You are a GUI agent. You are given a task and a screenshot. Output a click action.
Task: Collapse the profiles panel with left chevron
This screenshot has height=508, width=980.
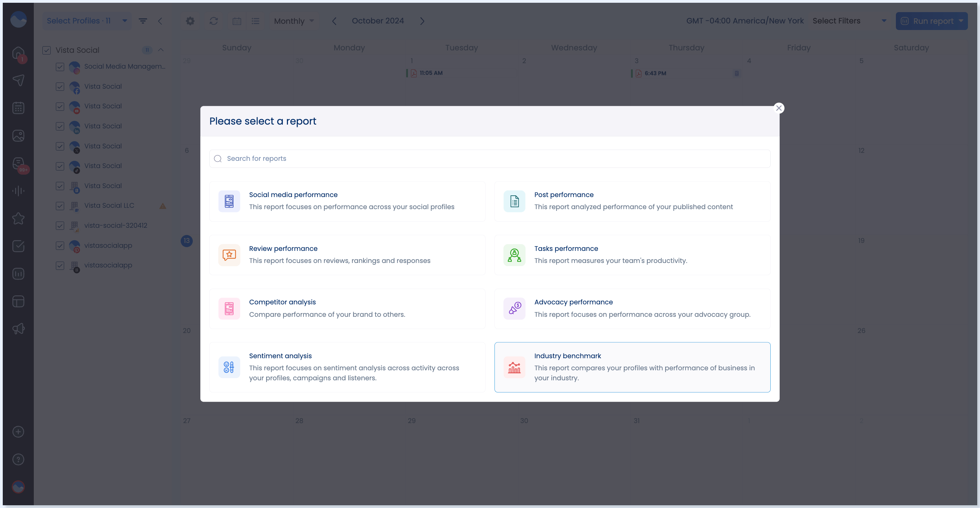(160, 21)
